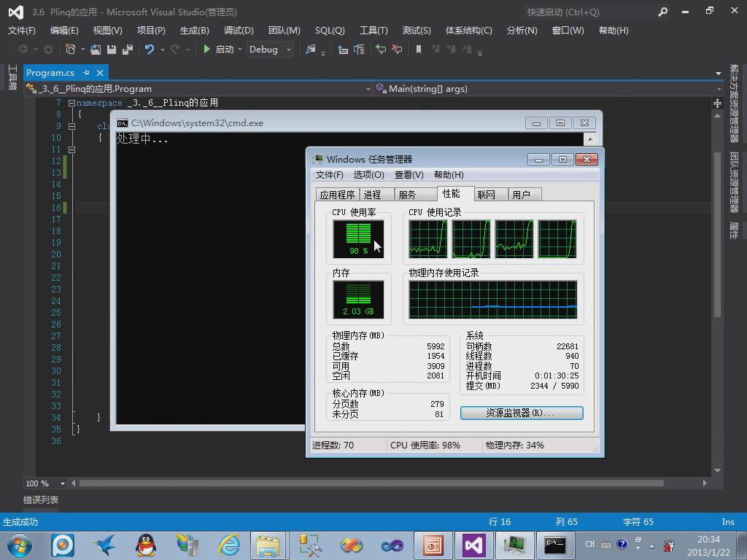The height and width of the screenshot is (560, 747).
Task: Open the active documents list dropdown
Action: [x=718, y=74]
